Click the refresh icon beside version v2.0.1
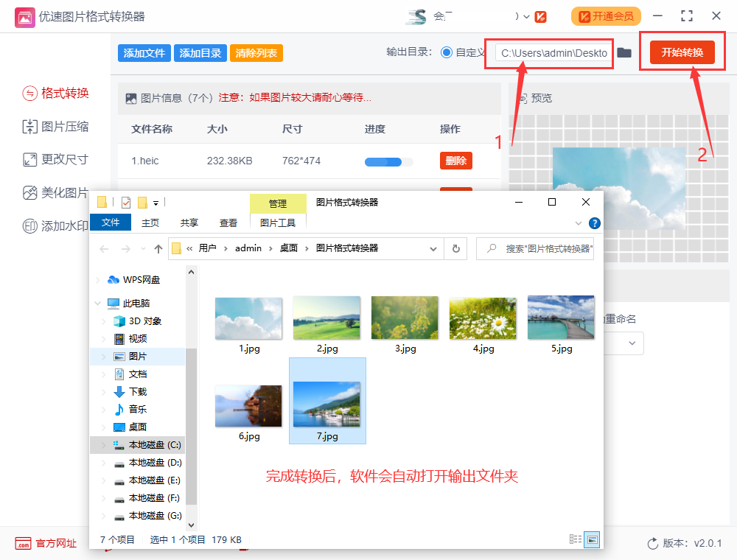Screen dimensions: 737x560 point(653,543)
